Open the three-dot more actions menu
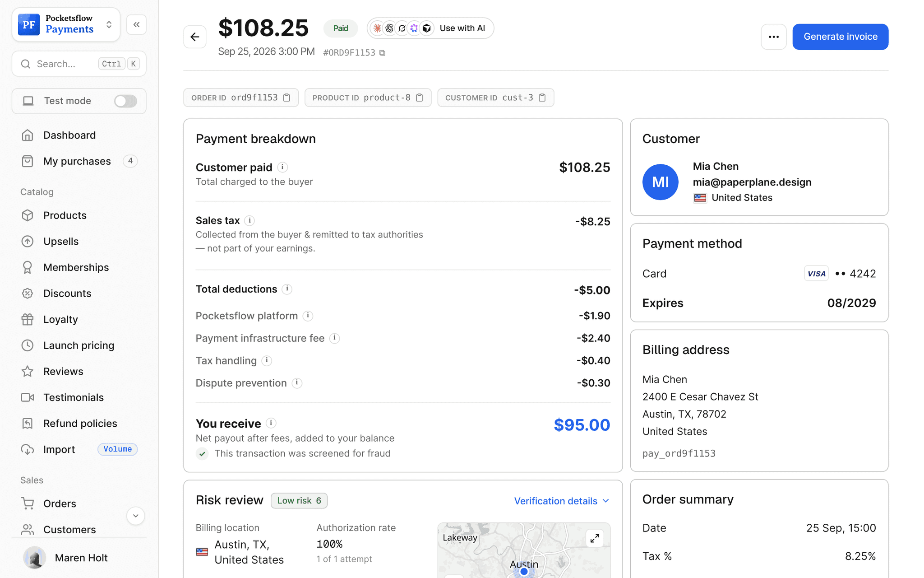The height and width of the screenshot is (578, 924). coord(774,37)
